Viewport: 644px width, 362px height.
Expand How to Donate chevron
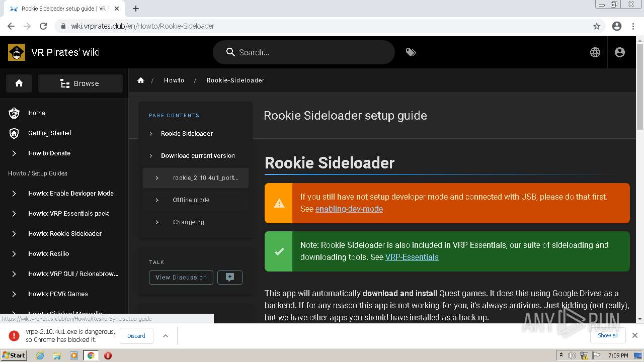(14, 153)
